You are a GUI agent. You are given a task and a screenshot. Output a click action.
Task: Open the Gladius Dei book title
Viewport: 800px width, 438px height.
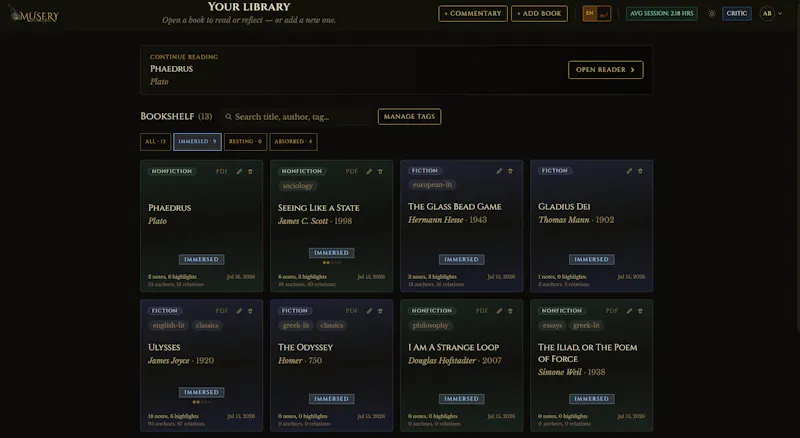564,207
